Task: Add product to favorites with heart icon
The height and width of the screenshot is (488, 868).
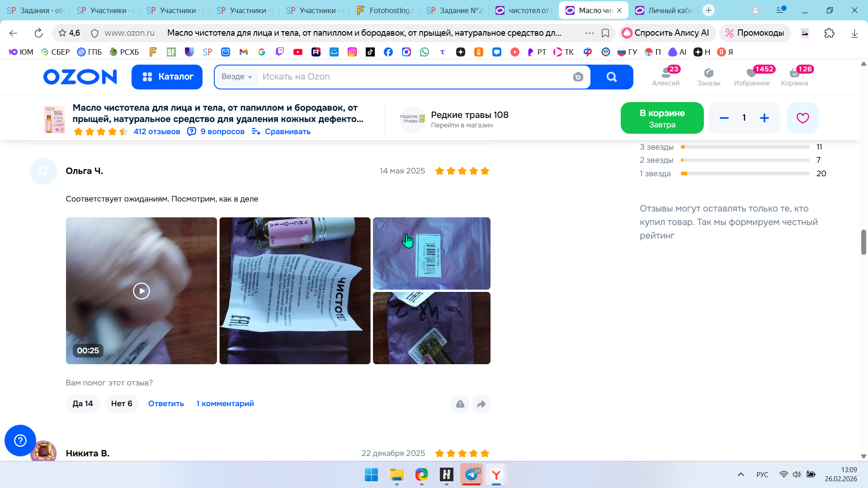Action: pyautogui.click(x=802, y=118)
